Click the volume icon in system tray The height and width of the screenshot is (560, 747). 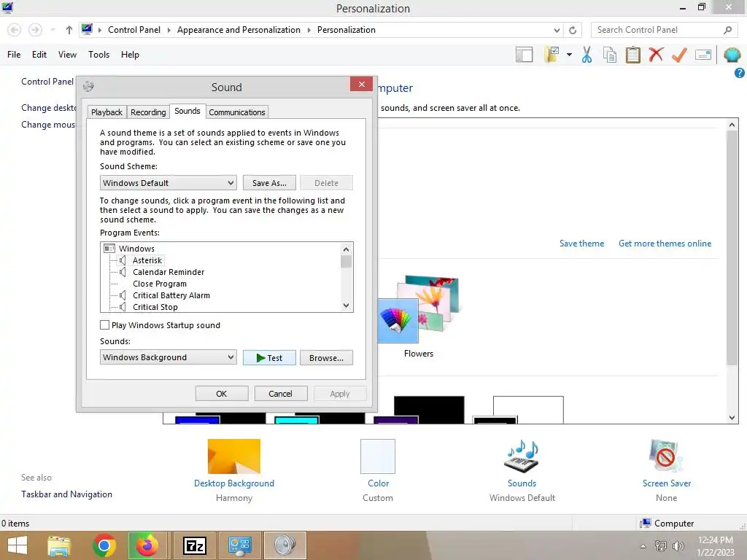tap(678, 545)
